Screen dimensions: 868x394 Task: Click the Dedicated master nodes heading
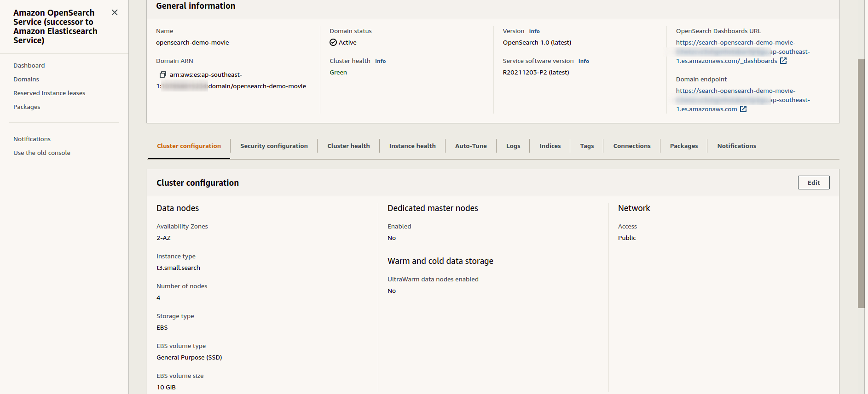click(433, 208)
